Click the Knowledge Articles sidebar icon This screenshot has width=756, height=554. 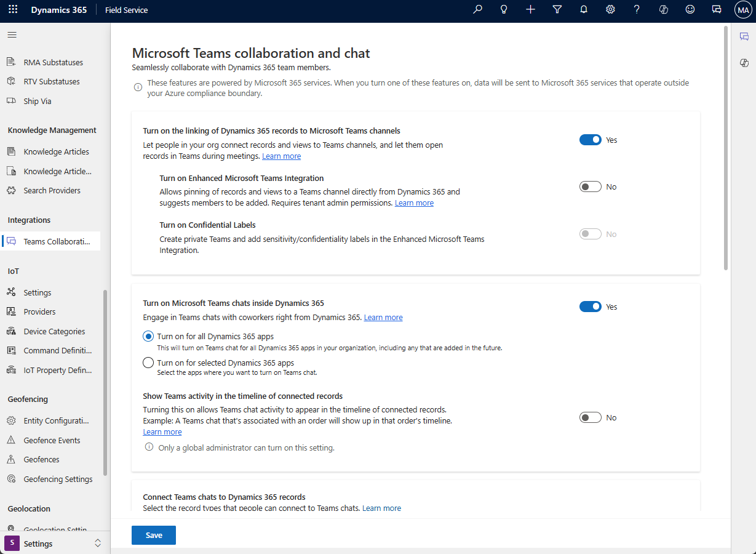(11, 151)
